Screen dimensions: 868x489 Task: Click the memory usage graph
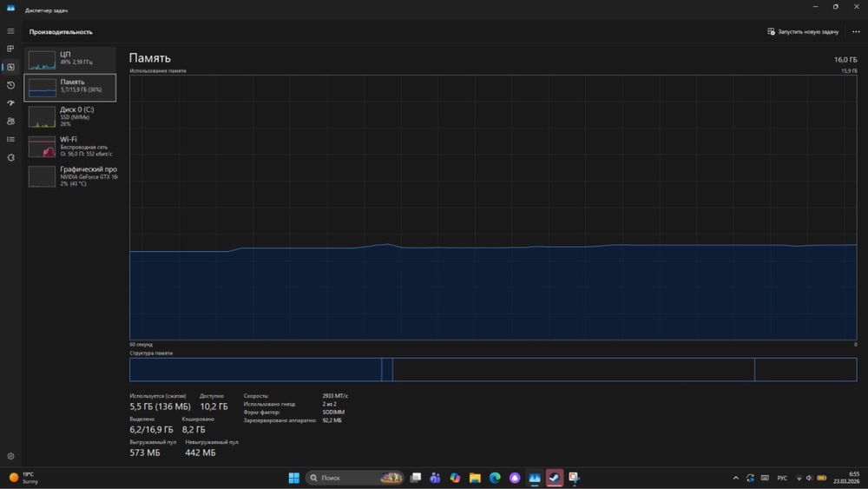(493, 208)
